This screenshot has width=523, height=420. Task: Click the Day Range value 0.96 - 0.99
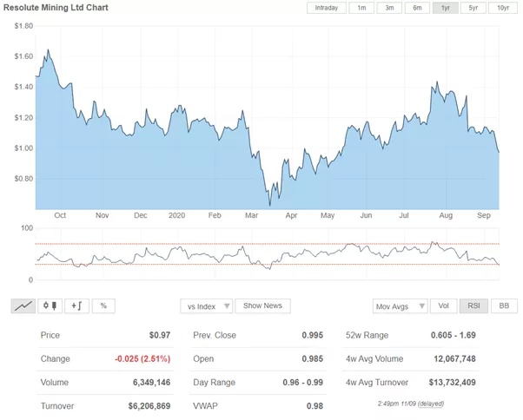click(303, 383)
